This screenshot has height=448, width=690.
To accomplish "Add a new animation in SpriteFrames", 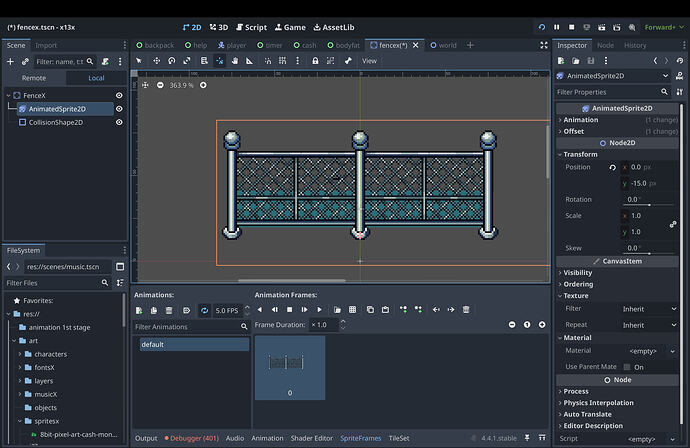I will point(140,310).
